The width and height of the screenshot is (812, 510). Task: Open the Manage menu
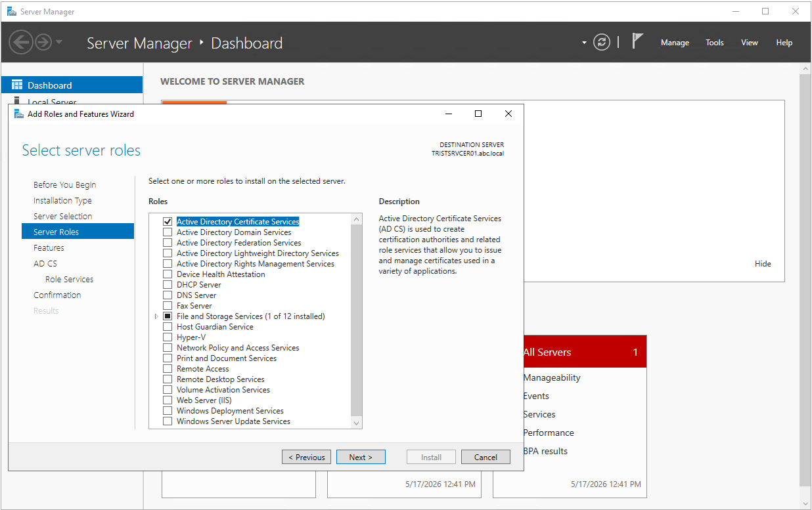675,43
